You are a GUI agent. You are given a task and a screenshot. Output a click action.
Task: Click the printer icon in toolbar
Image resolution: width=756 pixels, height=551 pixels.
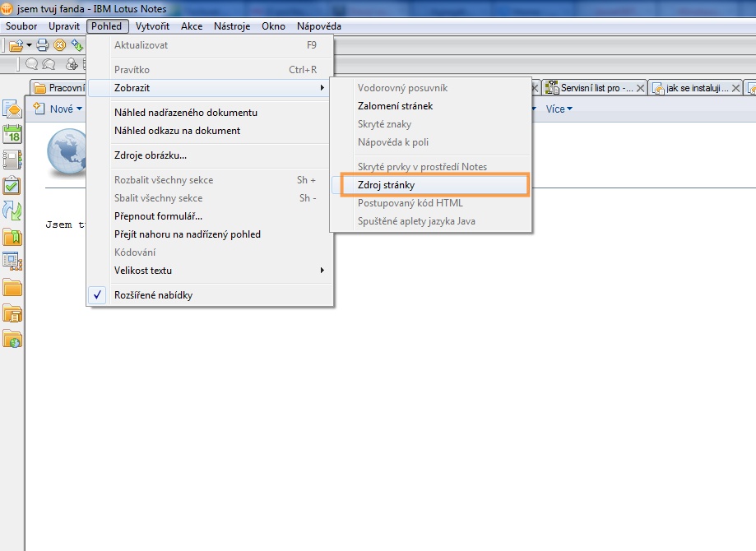[43, 45]
